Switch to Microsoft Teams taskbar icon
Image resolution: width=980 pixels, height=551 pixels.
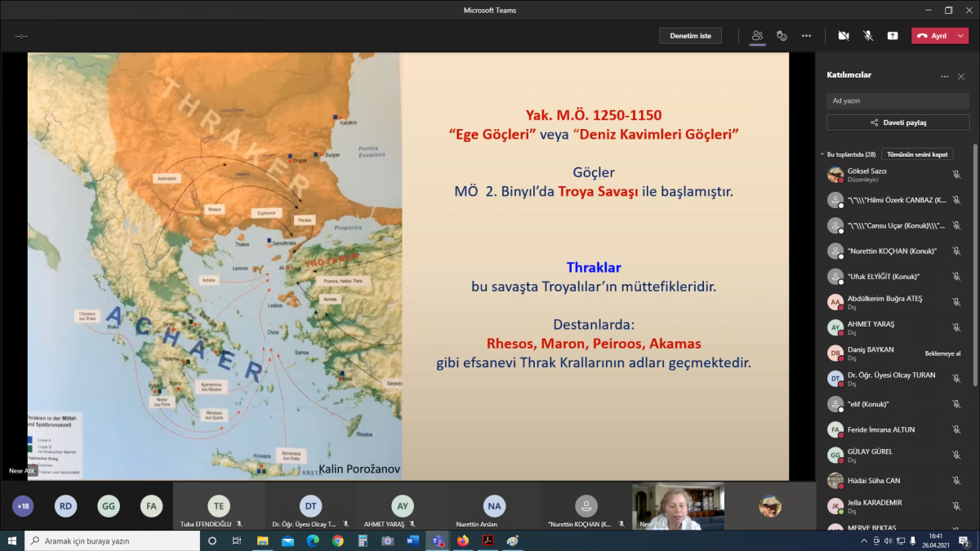[437, 540]
